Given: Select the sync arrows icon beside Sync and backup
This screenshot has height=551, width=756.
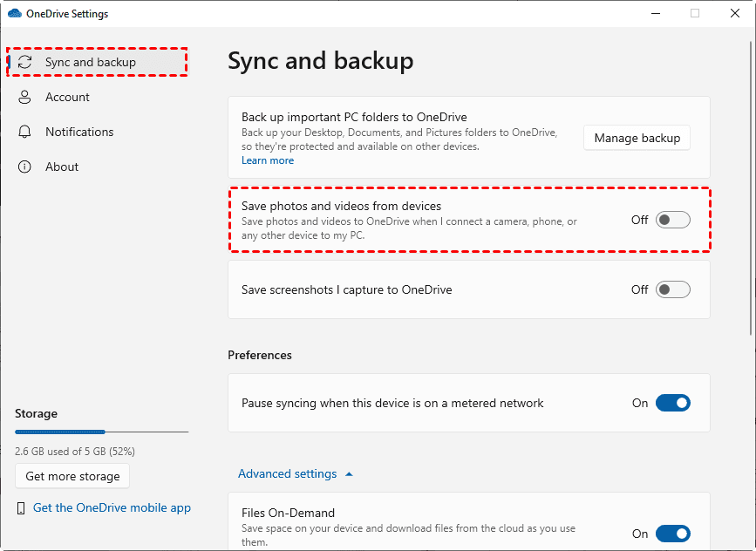Looking at the screenshot, I should pos(26,62).
